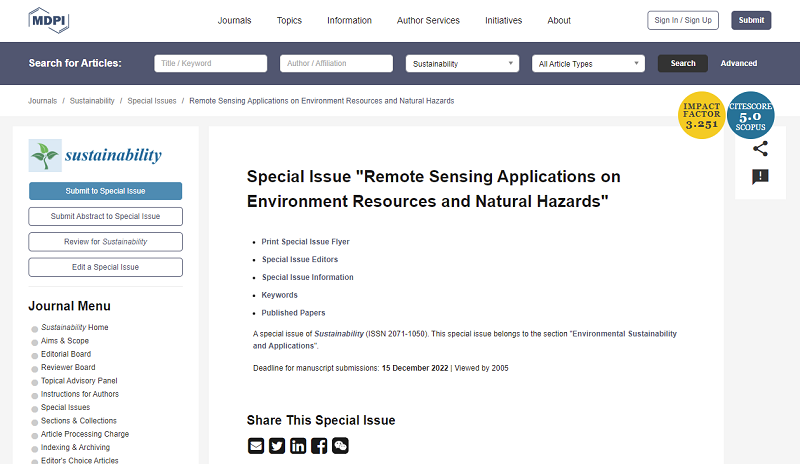Click the report feedback exclamation icon
This screenshot has width=800, height=464.
coord(760,177)
